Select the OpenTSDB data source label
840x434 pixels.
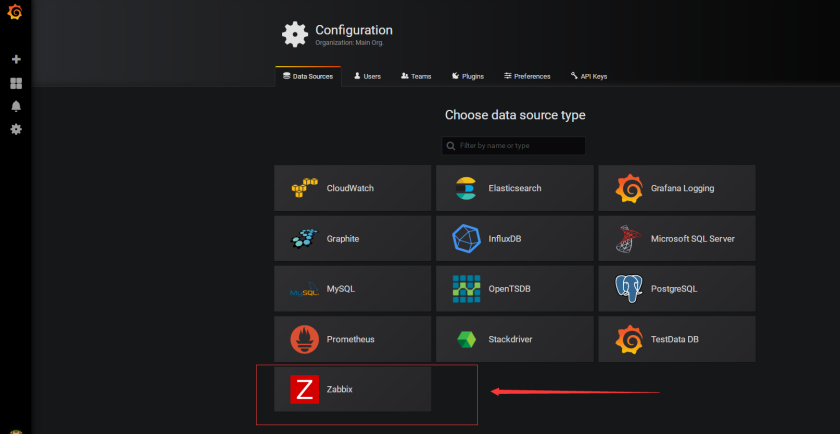coord(509,289)
